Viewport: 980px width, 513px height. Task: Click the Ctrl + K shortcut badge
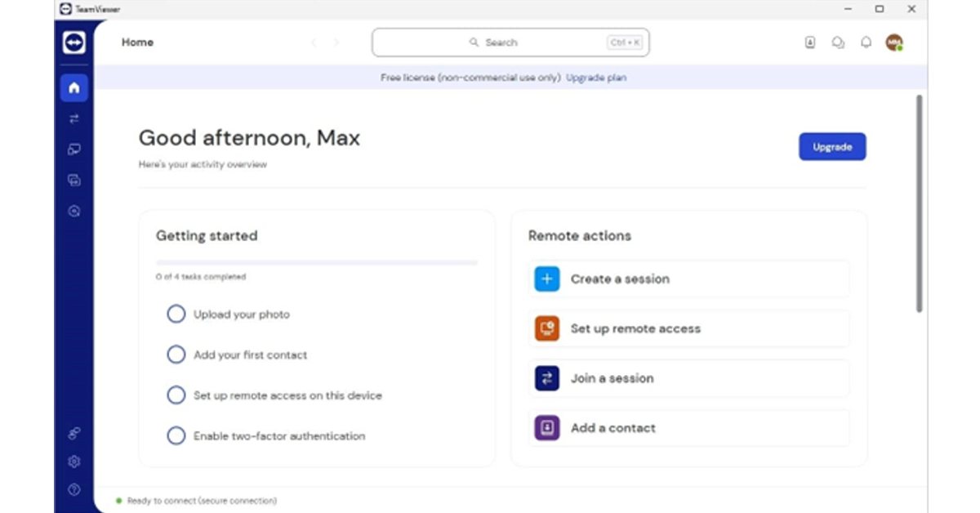[x=625, y=42]
